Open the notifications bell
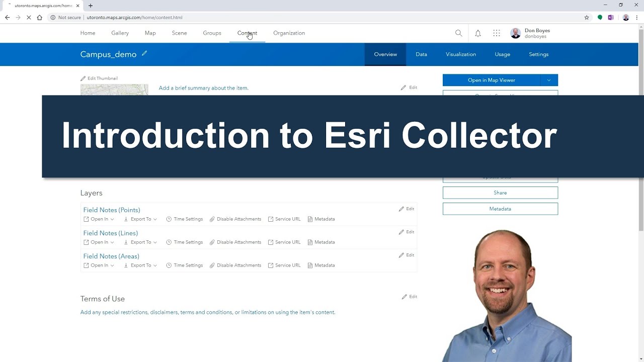Image resolution: width=644 pixels, height=362 pixels. (x=478, y=33)
